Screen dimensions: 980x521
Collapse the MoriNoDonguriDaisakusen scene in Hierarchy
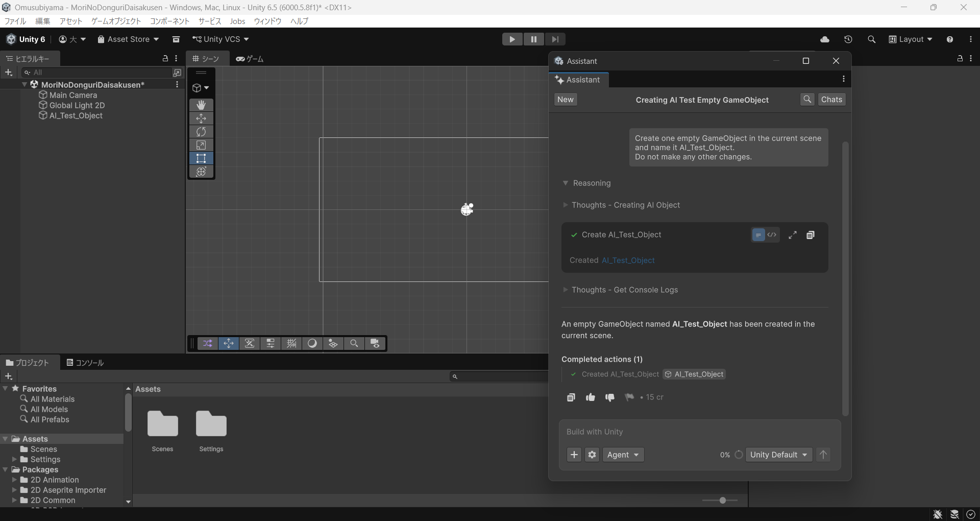[24, 84]
